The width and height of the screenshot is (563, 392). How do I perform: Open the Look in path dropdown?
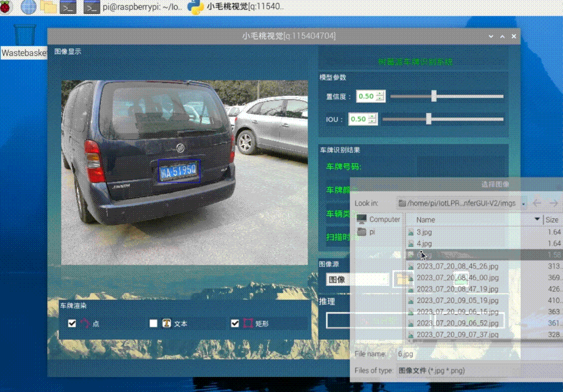(x=524, y=203)
